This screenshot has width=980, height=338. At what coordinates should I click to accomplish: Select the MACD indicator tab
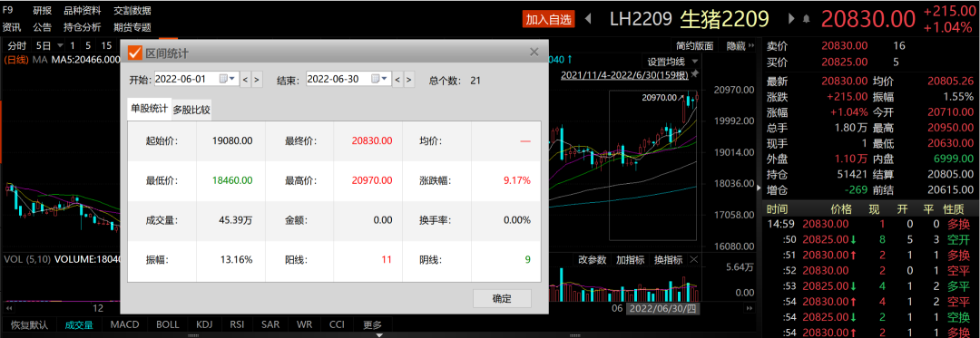point(124,324)
